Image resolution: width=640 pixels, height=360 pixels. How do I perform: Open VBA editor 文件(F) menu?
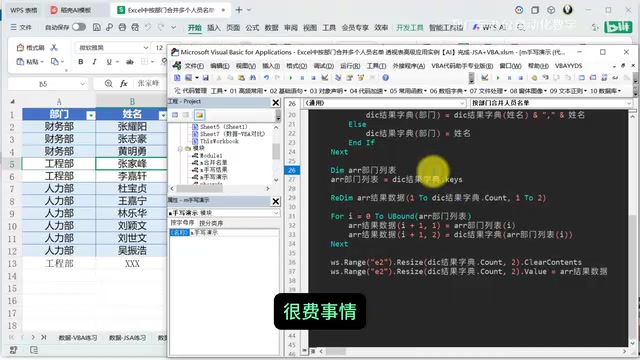point(194,66)
